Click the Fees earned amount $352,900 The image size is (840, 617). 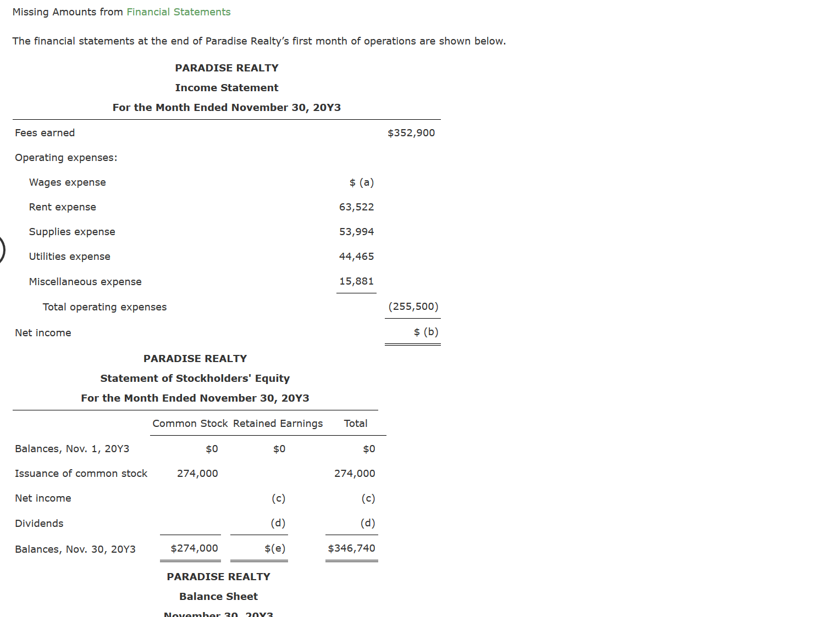411,132
